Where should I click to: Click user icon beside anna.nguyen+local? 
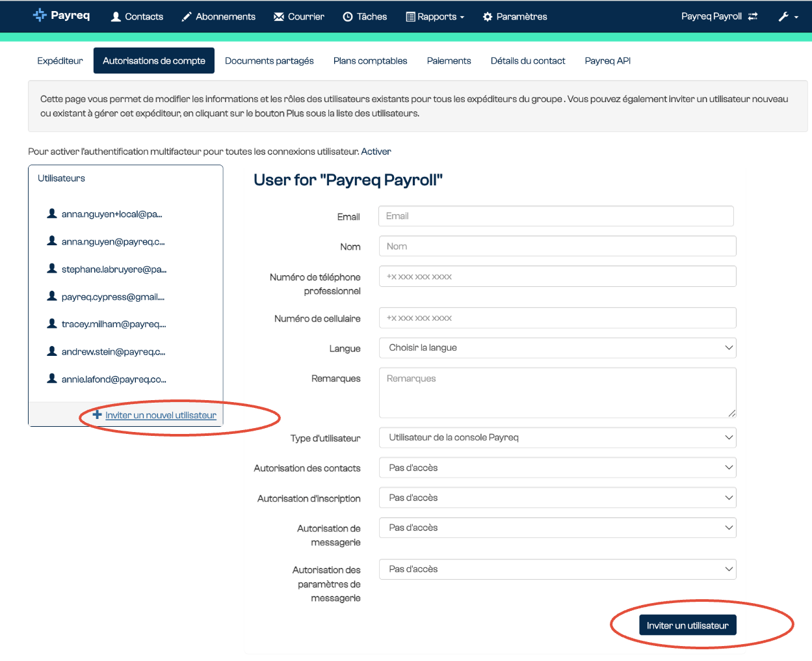pos(52,213)
